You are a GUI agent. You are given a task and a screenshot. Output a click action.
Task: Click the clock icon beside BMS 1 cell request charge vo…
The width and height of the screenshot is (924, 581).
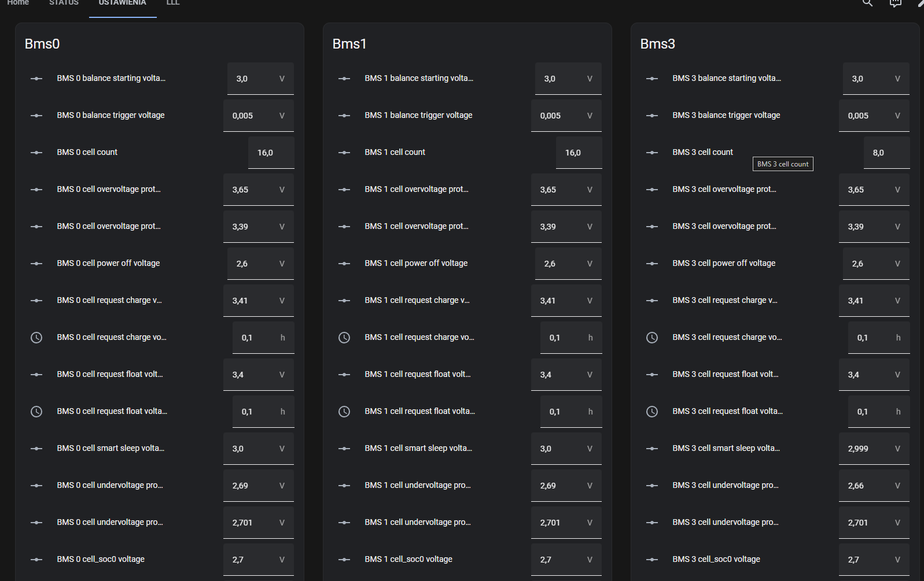pos(344,338)
